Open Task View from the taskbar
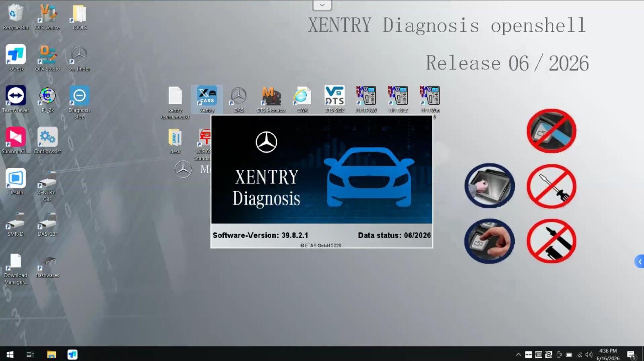Screen dimensions: 644x361 30,354
